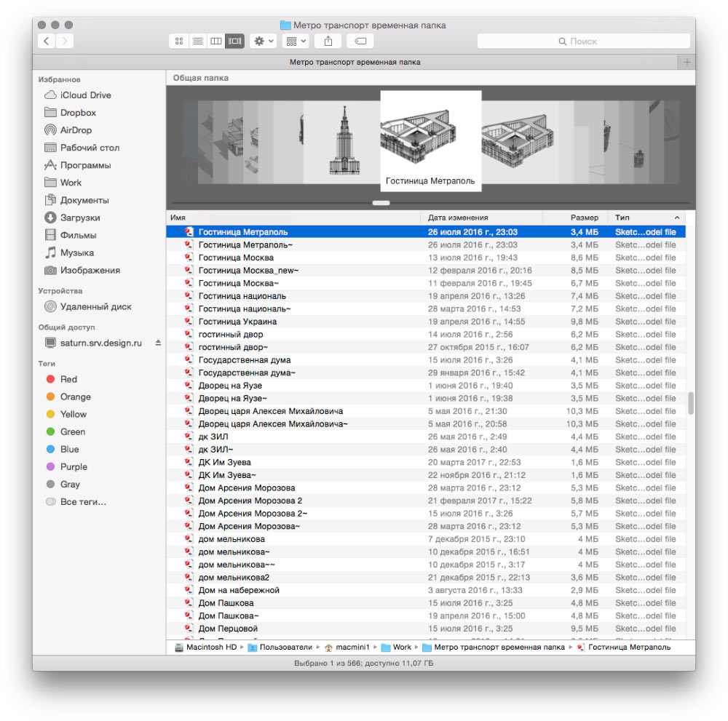Click the Share toolbar button
The height and width of the screenshot is (721, 728).
pyautogui.click(x=328, y=41)
